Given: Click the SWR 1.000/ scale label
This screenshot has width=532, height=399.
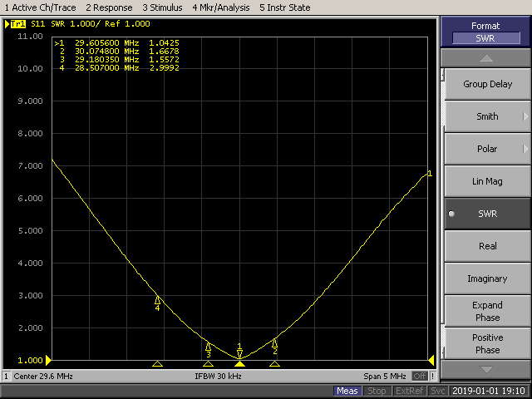Looking at the screenshot, I should tap(76, 24).
